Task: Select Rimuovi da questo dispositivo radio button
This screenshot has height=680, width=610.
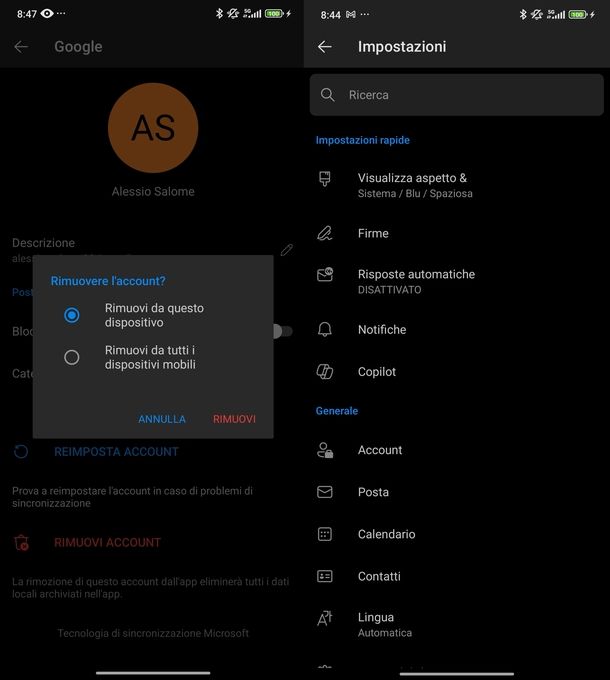Action: coord(72,315)
